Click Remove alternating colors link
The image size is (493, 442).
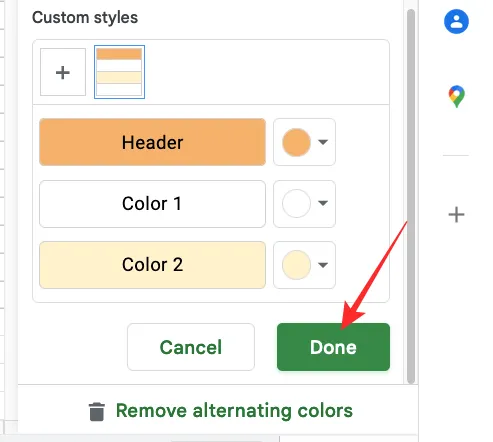(234, 411)
